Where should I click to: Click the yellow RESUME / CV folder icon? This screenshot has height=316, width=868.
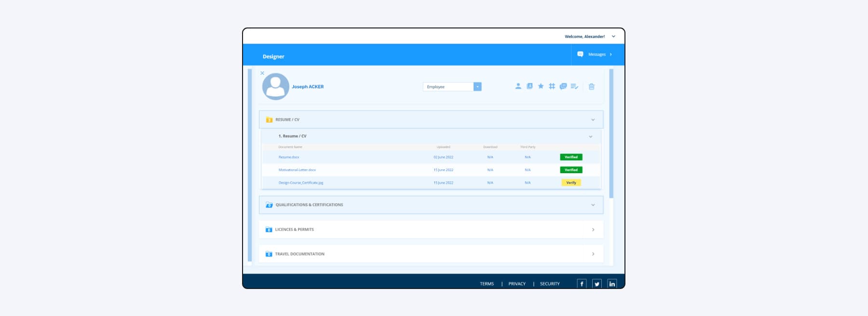pyautogui.click(x=269, y=120)
